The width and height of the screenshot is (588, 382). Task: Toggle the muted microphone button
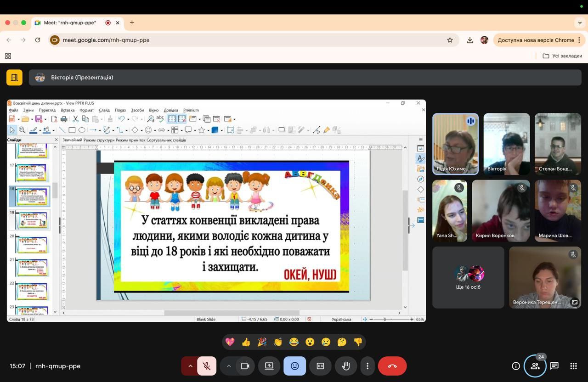coord(207,366)
